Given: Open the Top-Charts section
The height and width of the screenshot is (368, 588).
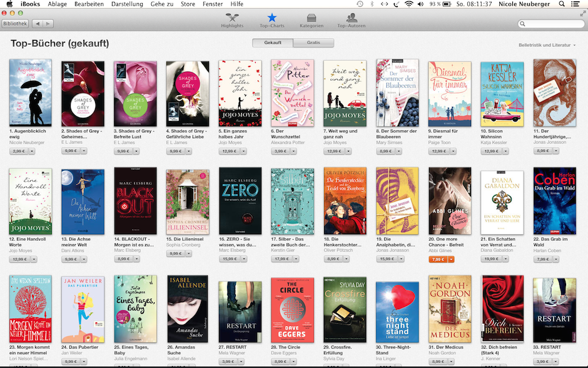Looking at the screenshot, I should (272, 20).
